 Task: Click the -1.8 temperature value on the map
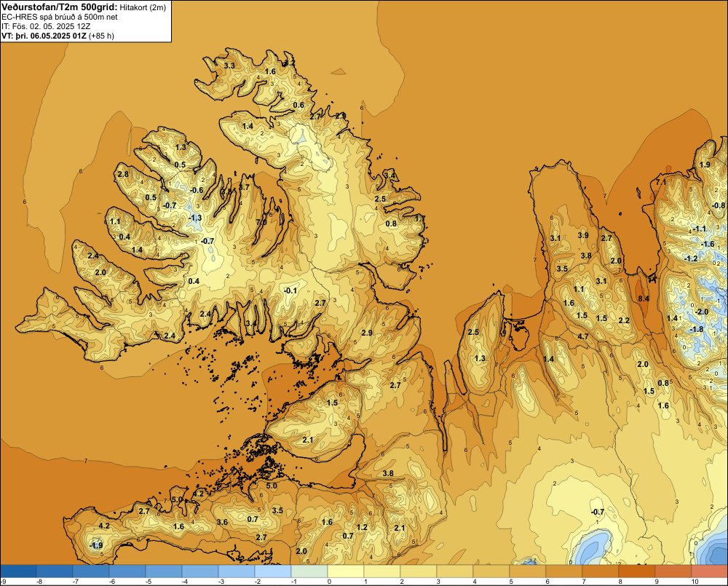pyautogui.click(x=697, y=329)
